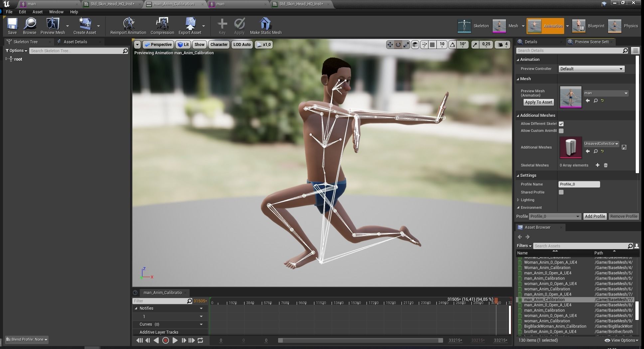Image resolution: width=644 pixels, height=349 pixels.
Task: Toggle grid snapping in viewport
Action: click(432, 45)
